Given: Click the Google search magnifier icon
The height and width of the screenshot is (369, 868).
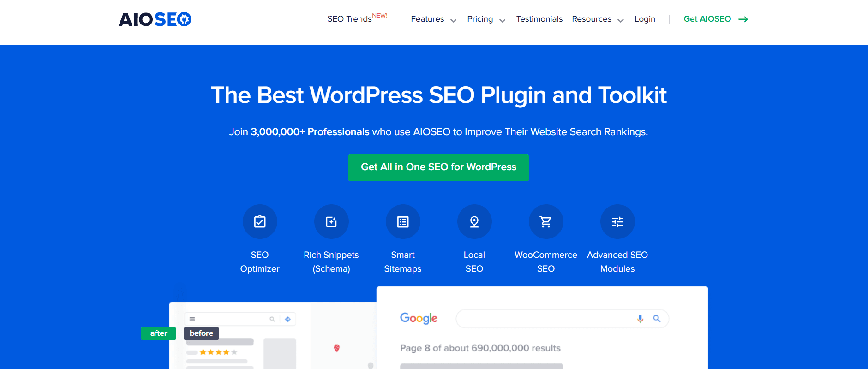Looking at the screenshot, I should click(657, 319).
